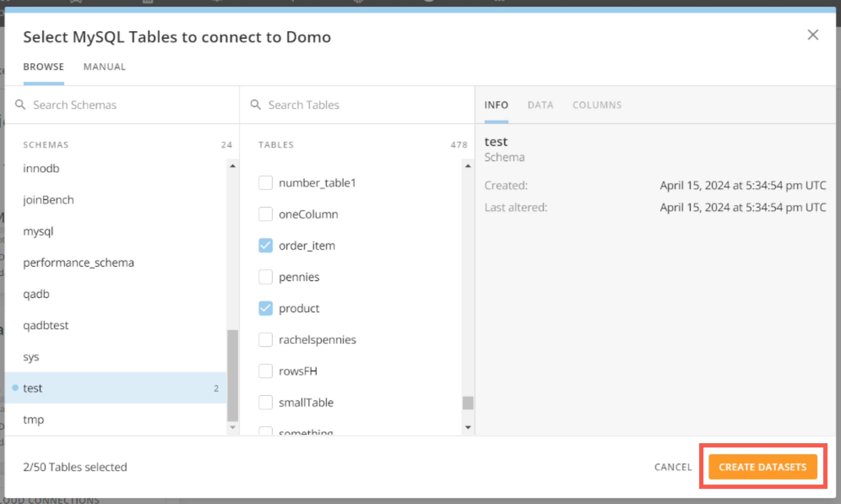
Task: Click the Last altered date value
Action: click(x=743, y=207)
